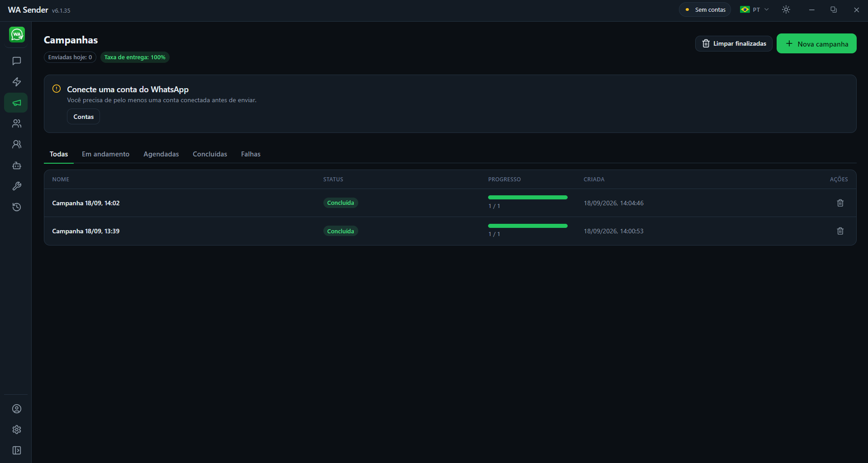The image size is (868, 463).
Task: Toggle the light/dark theme sun icon
Action: click(x=786, y=9)
